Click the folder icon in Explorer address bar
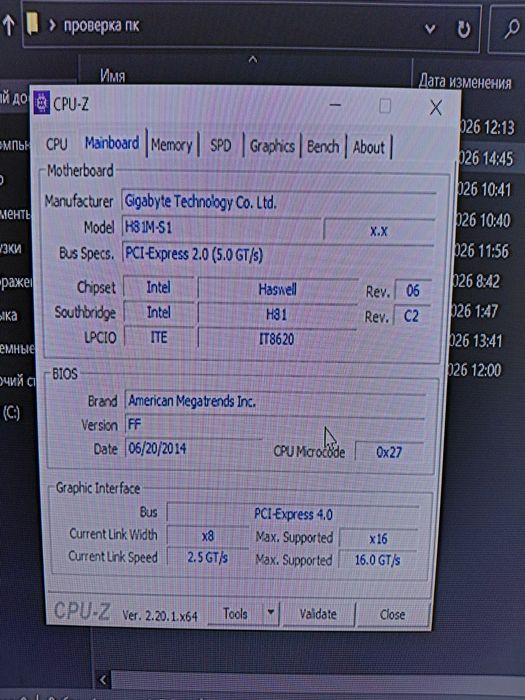 pos(32,24)
